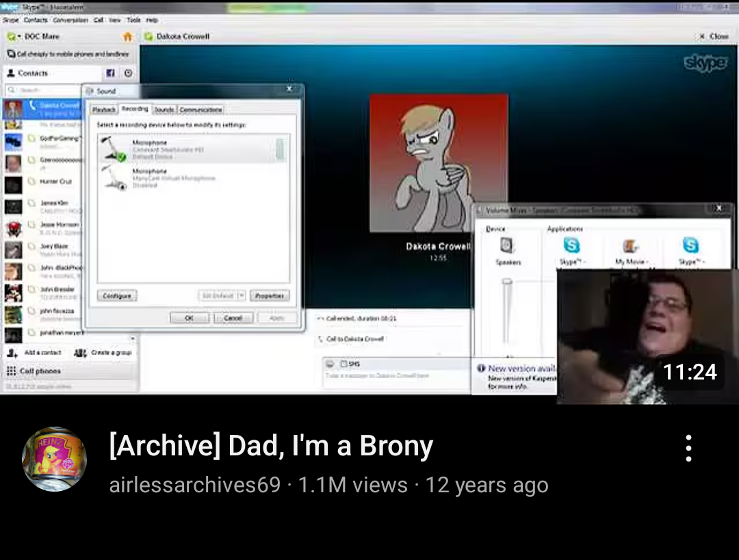The width and height of the screenshot is (739, 560).
Task: Switch to the Communications tab
Action: coord(200,109)
